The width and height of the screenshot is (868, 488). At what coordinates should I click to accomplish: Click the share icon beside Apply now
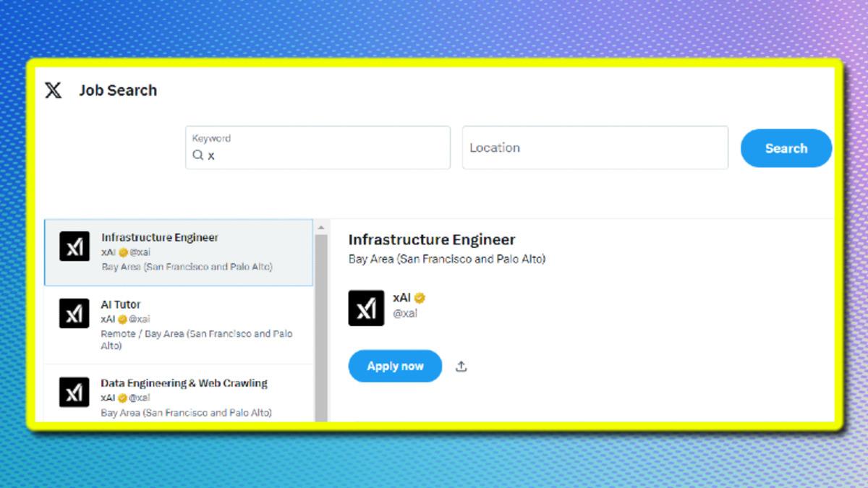(x=461, y=367)
